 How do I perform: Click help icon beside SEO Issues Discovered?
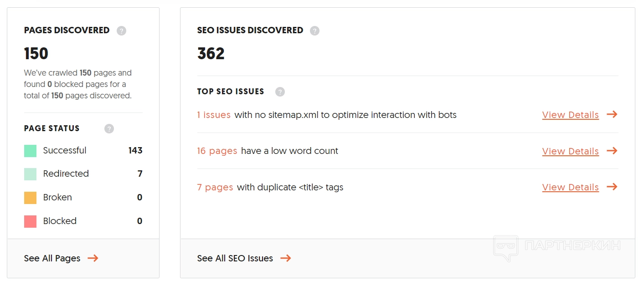coord(314,31)
